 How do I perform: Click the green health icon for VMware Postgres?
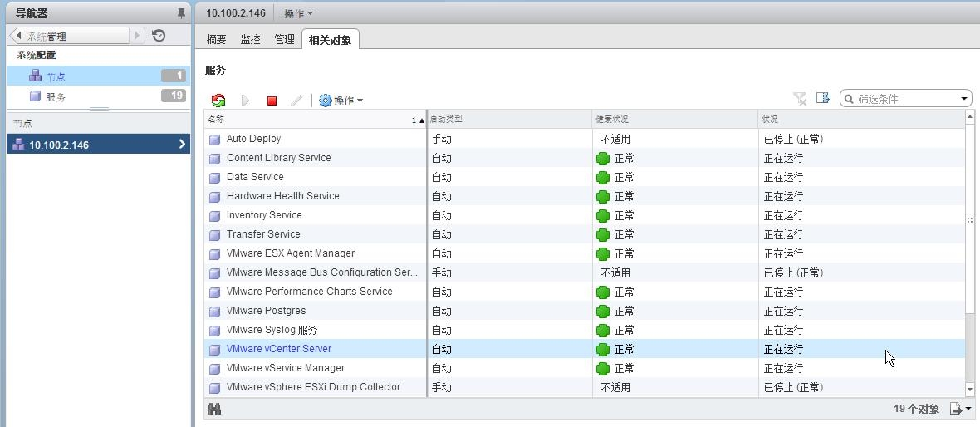602,312
